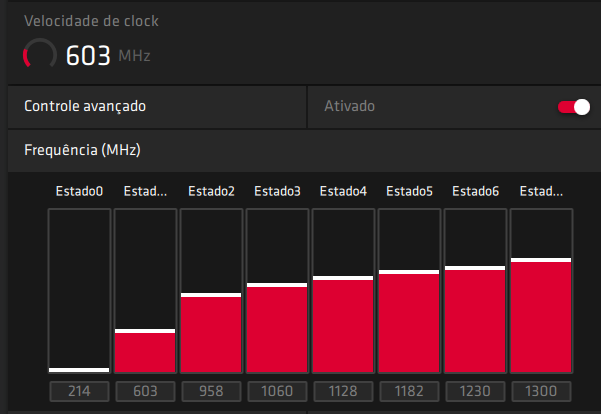Click the Estado5 column label
The width and height of the screenshot is (601, 414).
409,191
